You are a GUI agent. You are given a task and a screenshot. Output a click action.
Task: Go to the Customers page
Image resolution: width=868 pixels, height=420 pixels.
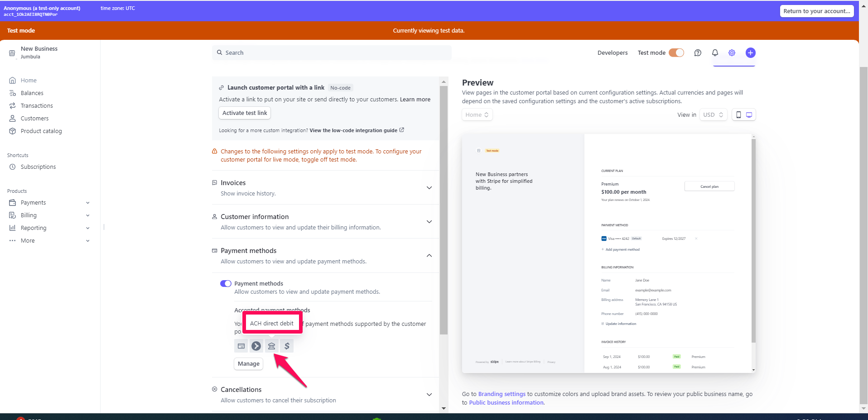click(x=34, y=118)
